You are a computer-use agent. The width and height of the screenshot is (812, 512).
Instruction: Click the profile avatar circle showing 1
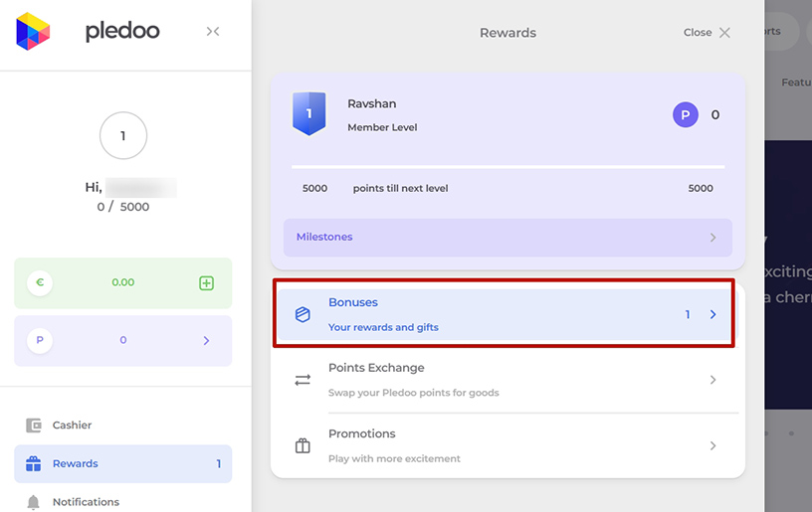123,136
